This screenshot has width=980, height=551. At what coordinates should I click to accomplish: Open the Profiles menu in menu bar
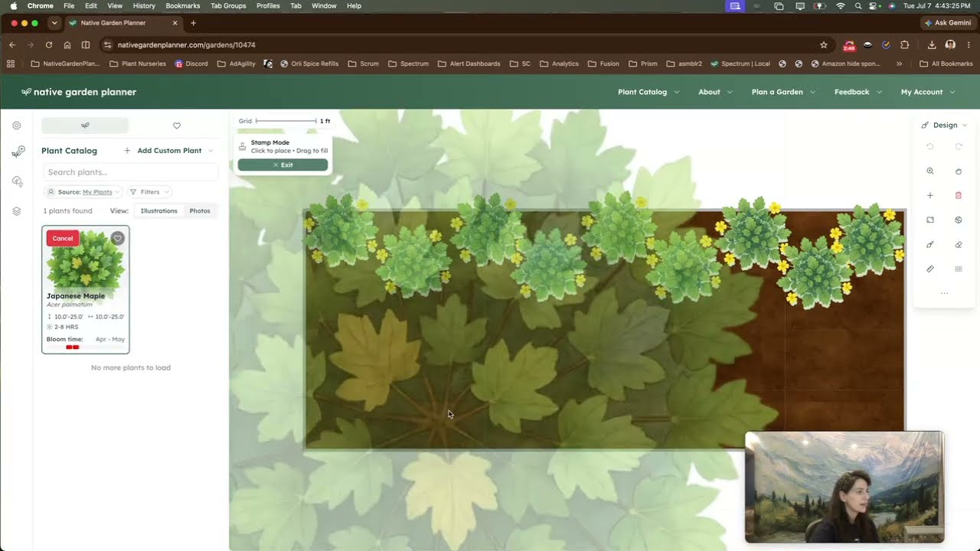[x=268, y=5]
